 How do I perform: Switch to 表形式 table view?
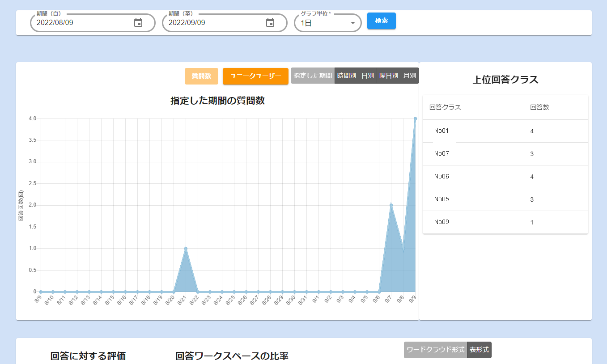479,350
